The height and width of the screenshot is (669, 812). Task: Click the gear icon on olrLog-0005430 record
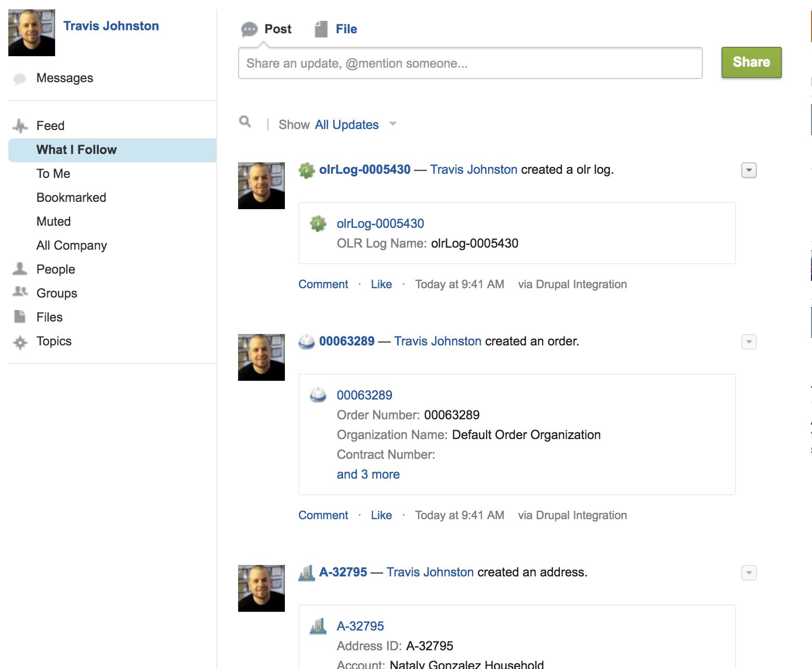307,169
